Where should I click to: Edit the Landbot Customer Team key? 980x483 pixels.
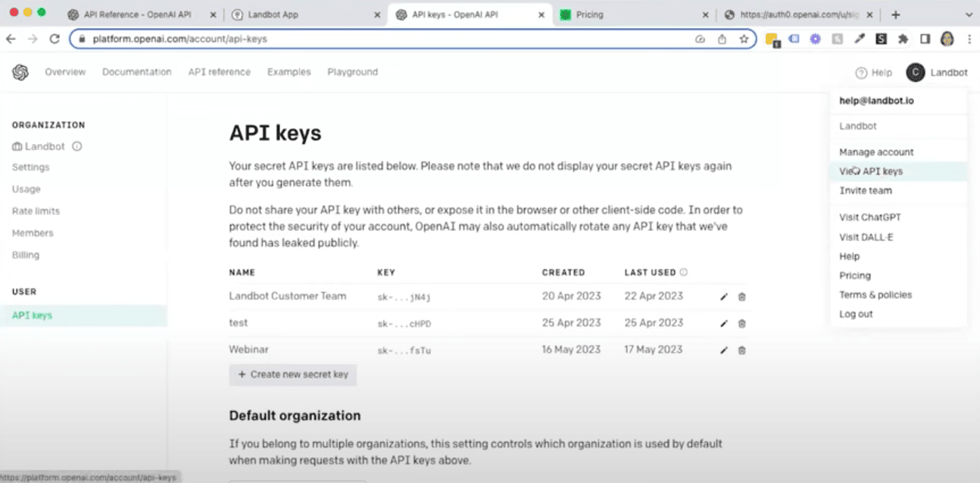pyautogui.click(x=723, y=297)
